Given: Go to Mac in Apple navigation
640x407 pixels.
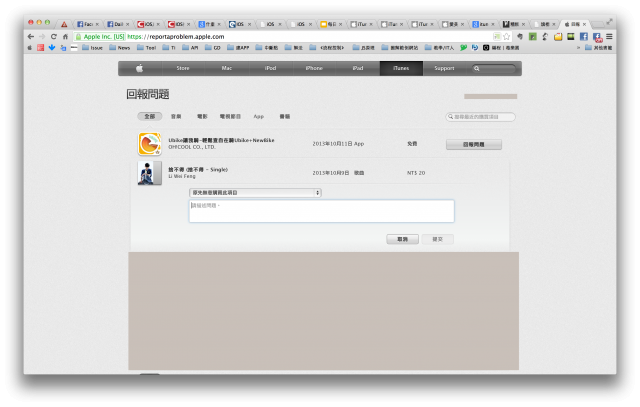Looking at the screenshot, I should pos(227,68).
